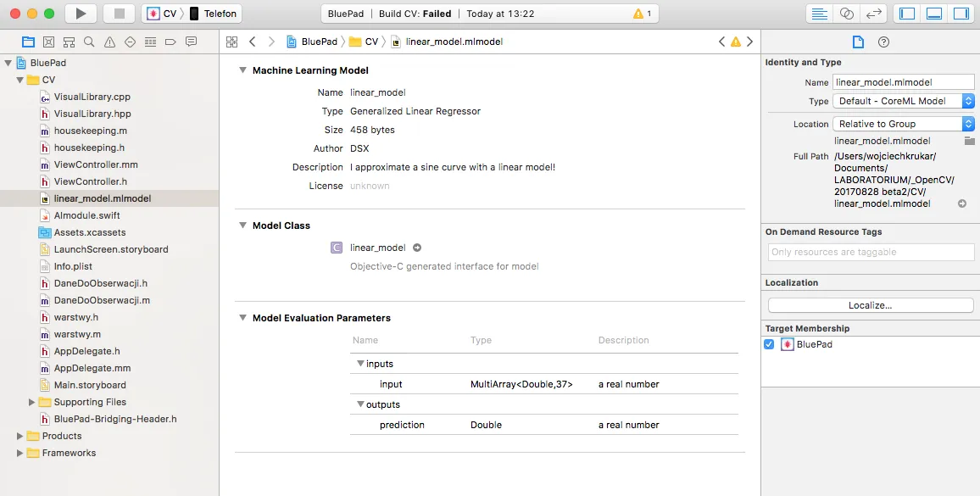Image resolution: width=980 pixels, height=496 pixels.
Task: Open the Issue navigator
Action: click(110, 42)
